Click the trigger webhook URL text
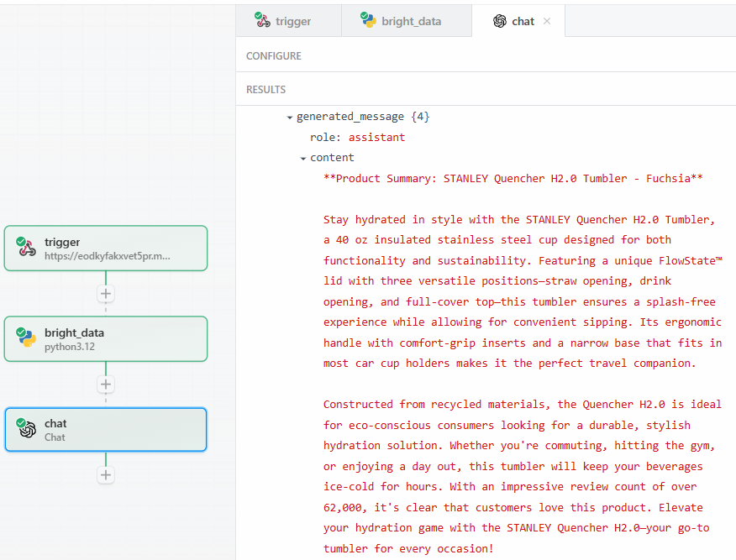The image size is (736, 560). click(108, 256)
